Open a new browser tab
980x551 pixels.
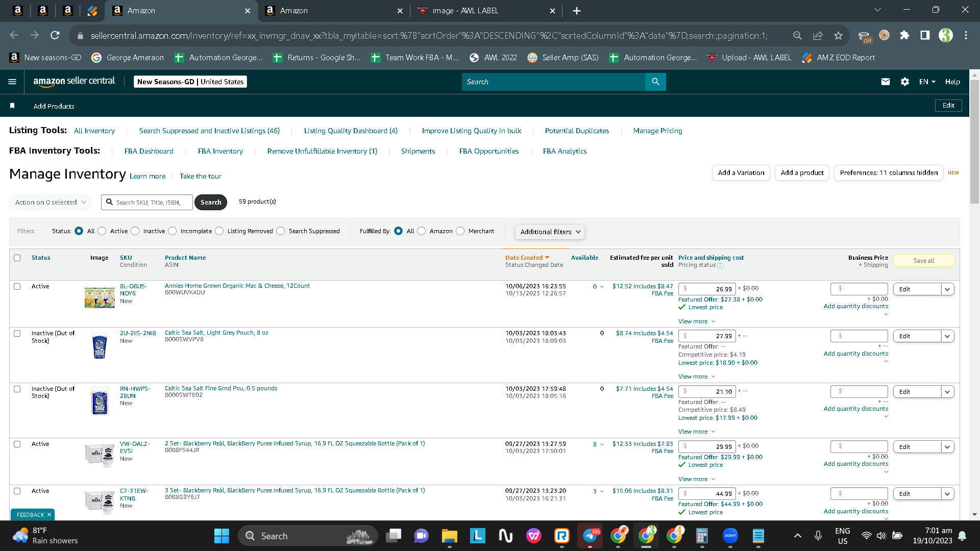(x=577, y=11)
